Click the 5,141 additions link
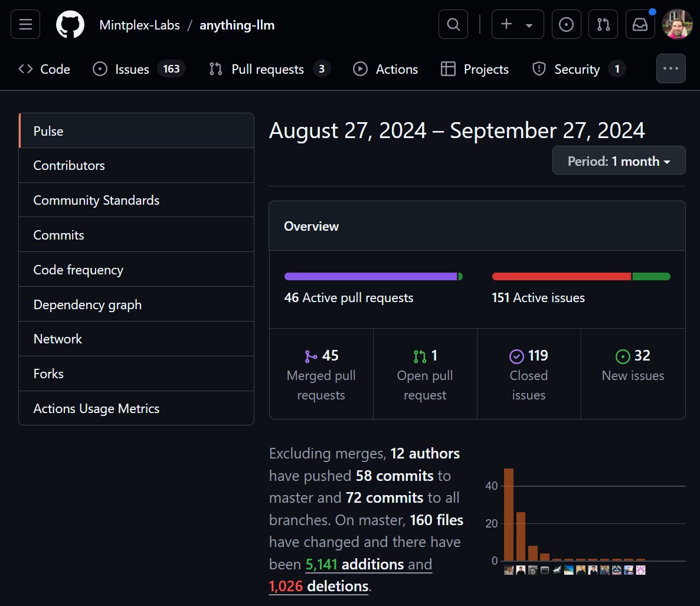The height and width of the screenshot is (606, 700). [x=354, y=565]
